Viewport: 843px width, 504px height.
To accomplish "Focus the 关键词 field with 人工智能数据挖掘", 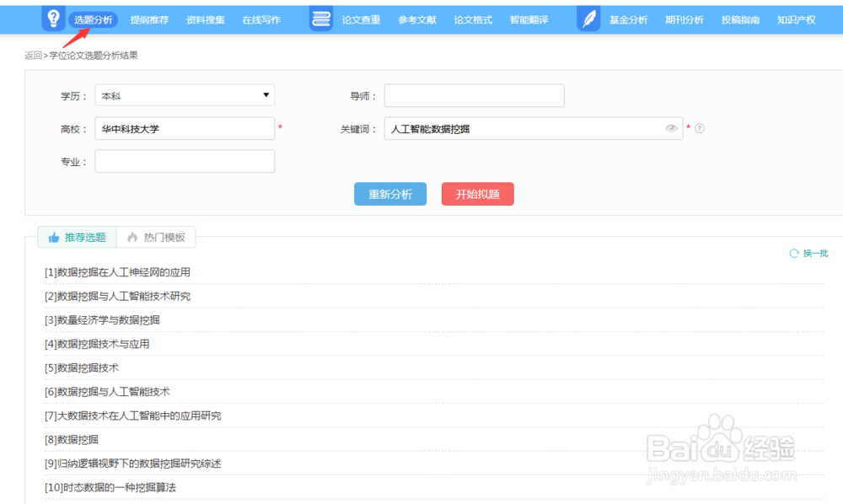I will (x=534, y=128).
